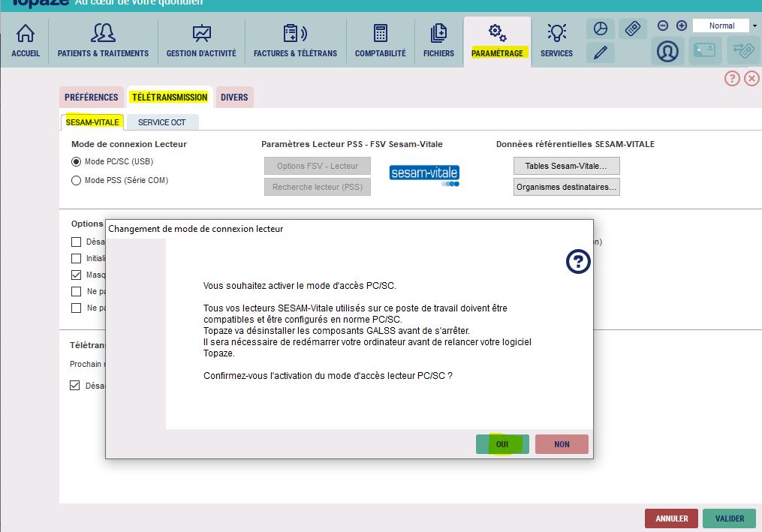The width and height of the screenshot is (762, 532).
Task: Open Gestion d'activité section
Action: (x=201, y=41)
